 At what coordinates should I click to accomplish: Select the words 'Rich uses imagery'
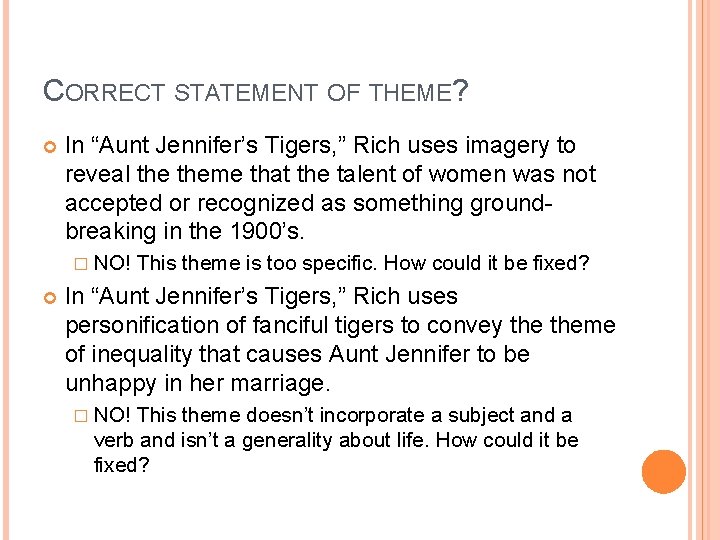click(451, 145)
